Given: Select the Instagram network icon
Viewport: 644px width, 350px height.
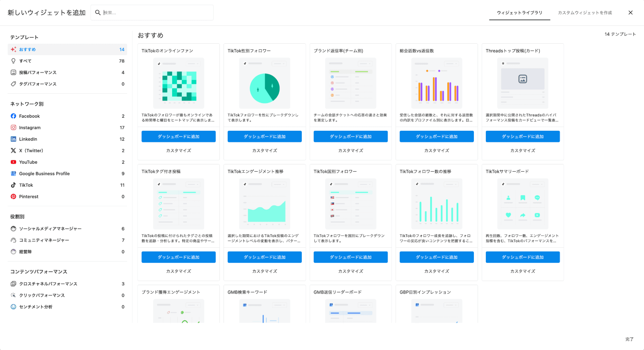Looking at the screenshot, I should point(13,128).
